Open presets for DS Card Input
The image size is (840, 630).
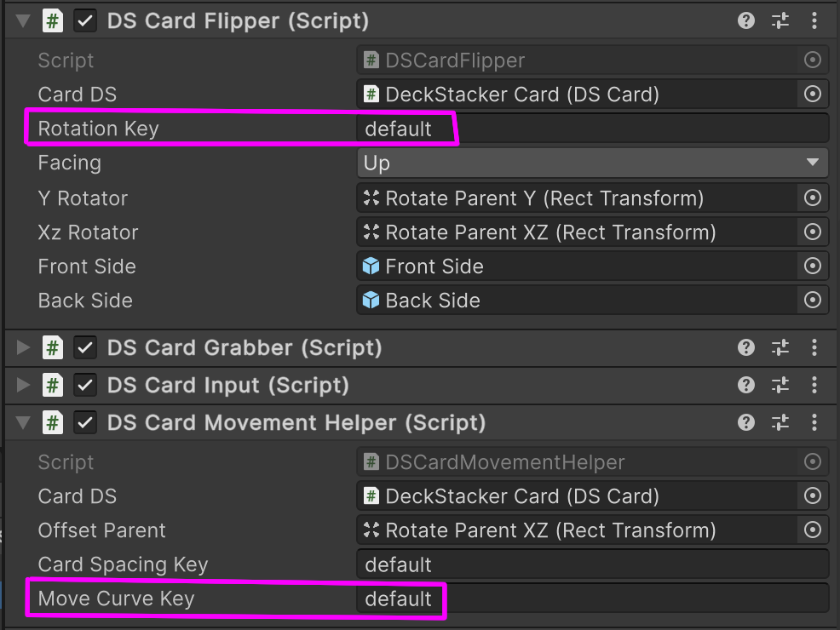[x=780, y=386]
